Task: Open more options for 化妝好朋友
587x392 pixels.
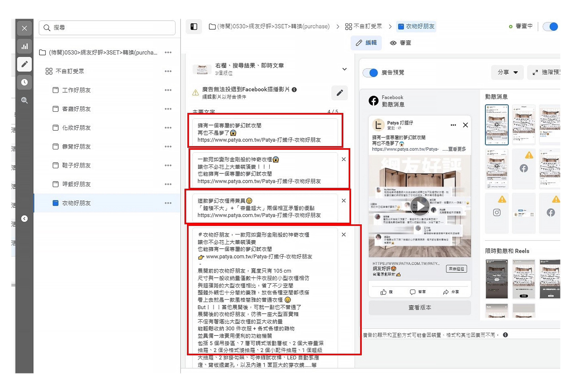Action: (168, 128)
